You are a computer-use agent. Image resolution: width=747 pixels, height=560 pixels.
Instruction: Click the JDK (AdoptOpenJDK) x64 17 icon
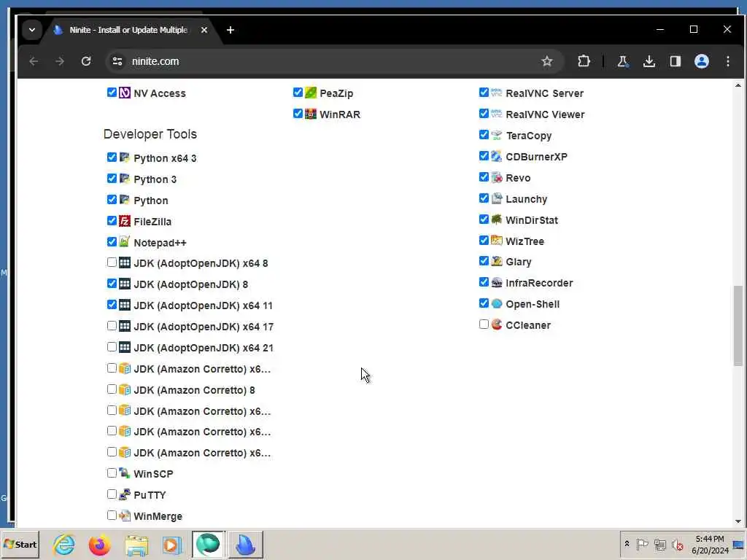click(x=124, y=326)
